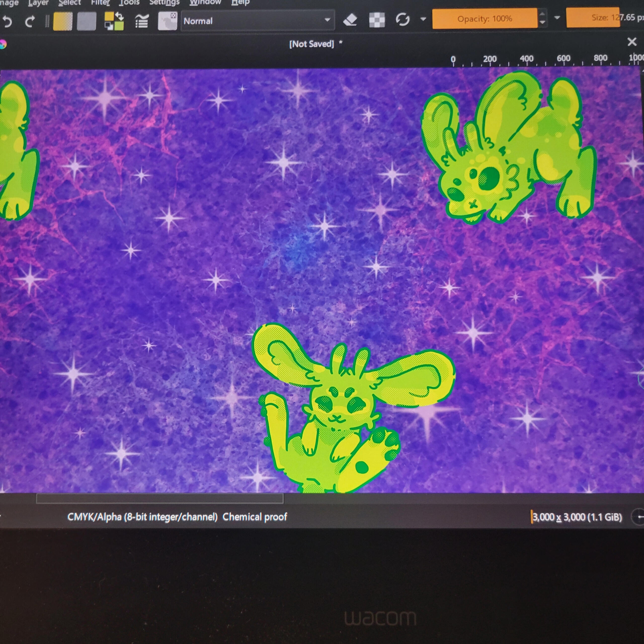Click the horizontal scrollbar below canvas
This screenshot has height=644, width=644.
pyautogui.click(x=160, y=498)
